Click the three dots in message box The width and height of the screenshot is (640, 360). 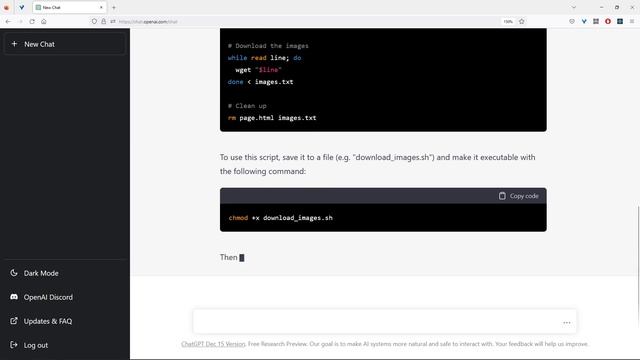(567, 322)
